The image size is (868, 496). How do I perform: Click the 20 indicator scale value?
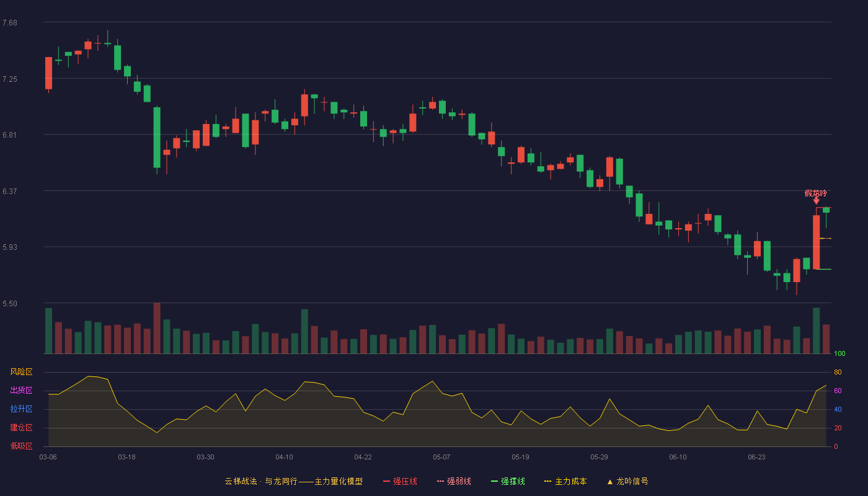838,428
